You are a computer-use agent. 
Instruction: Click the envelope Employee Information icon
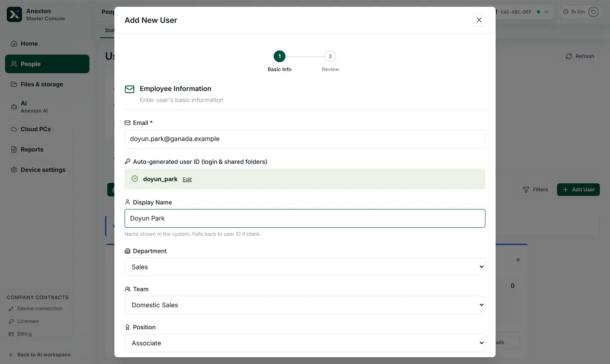coord(130,89)
